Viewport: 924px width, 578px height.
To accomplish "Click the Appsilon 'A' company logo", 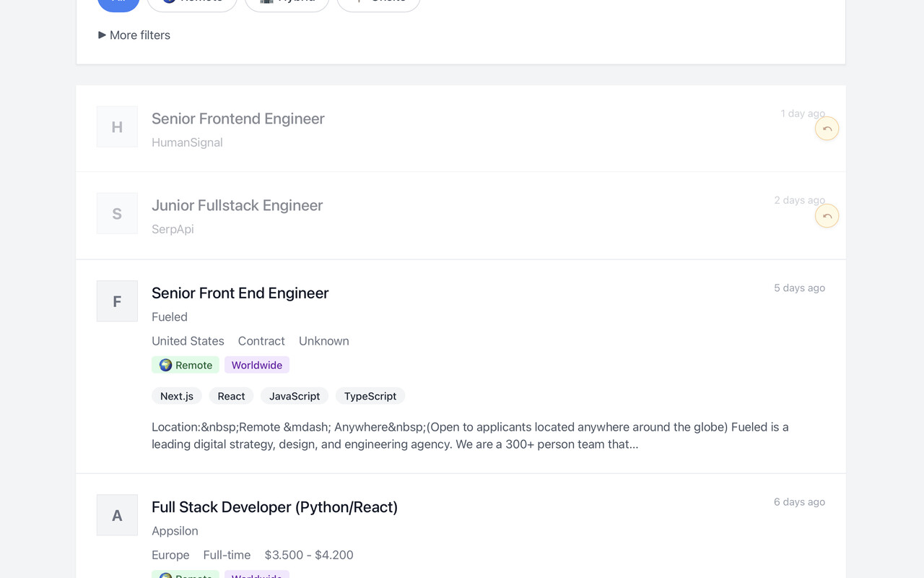I will click(x=117, y=515).
